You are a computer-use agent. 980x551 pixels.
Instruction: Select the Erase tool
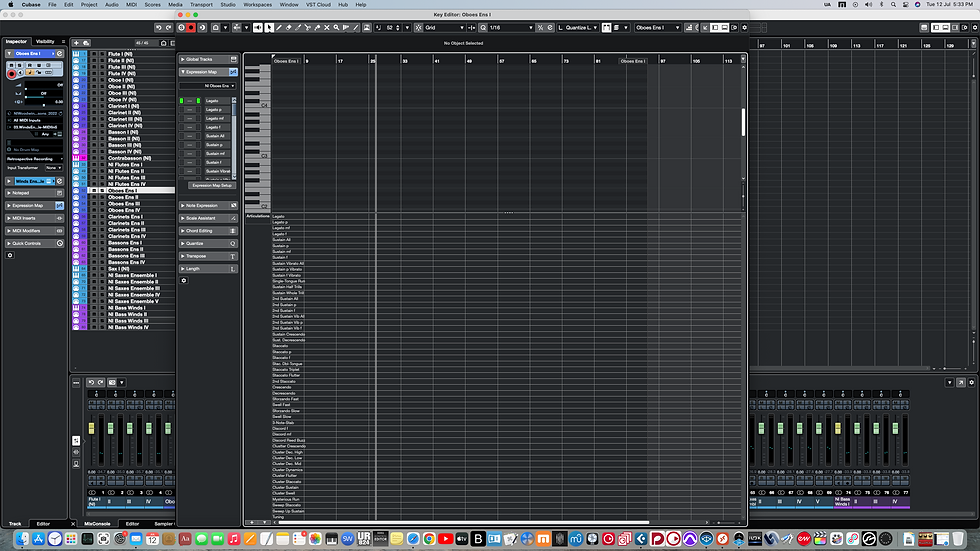289,27
